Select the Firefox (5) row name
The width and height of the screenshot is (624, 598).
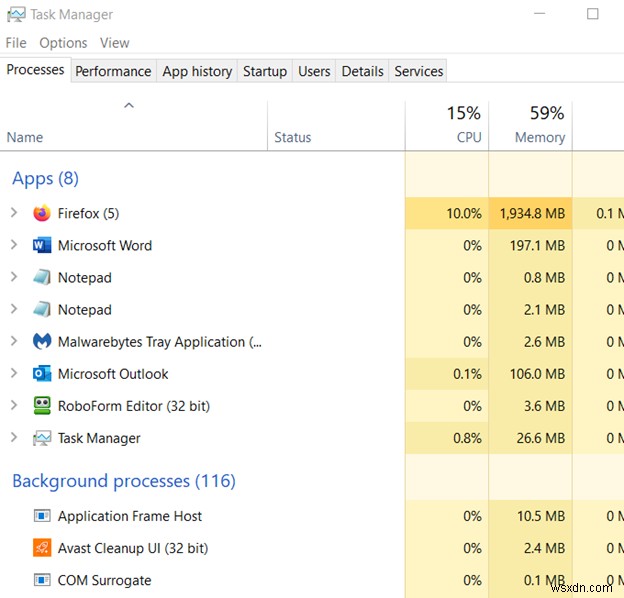coord(88,213)
